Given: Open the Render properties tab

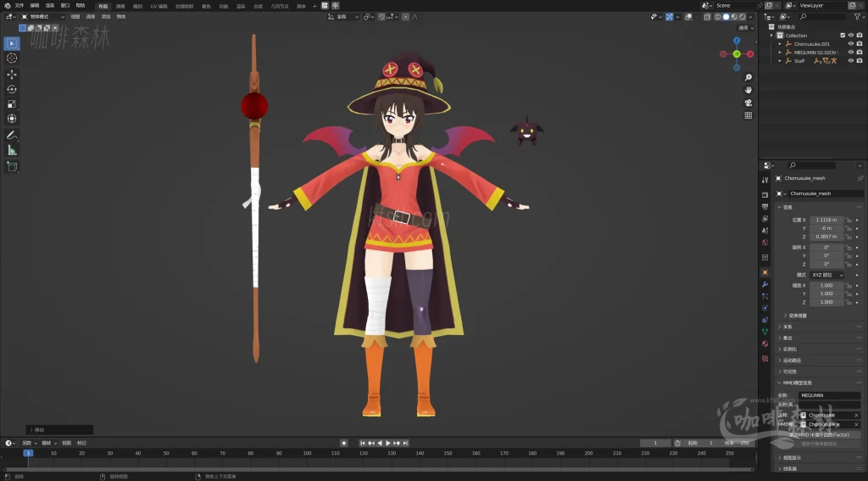Looking at the screenshot, I should pyautogui.click(x=765, y=194).
